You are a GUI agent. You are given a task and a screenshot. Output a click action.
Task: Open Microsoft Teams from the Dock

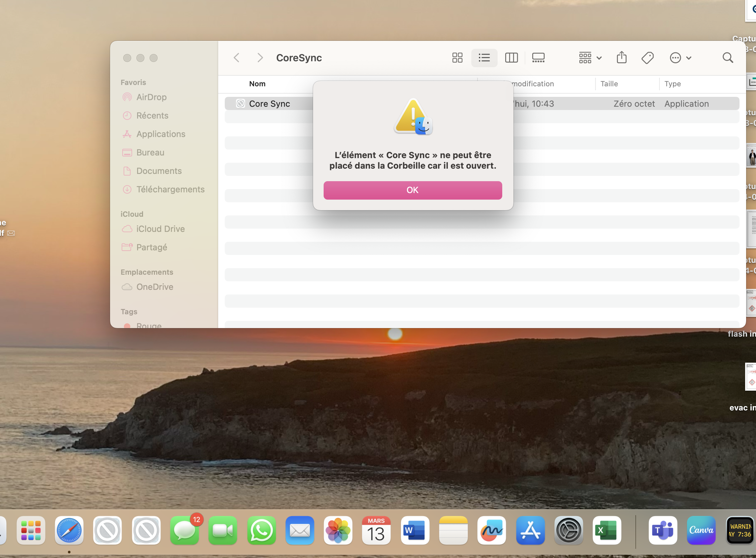pyautogui.click(x=662, y=530)
